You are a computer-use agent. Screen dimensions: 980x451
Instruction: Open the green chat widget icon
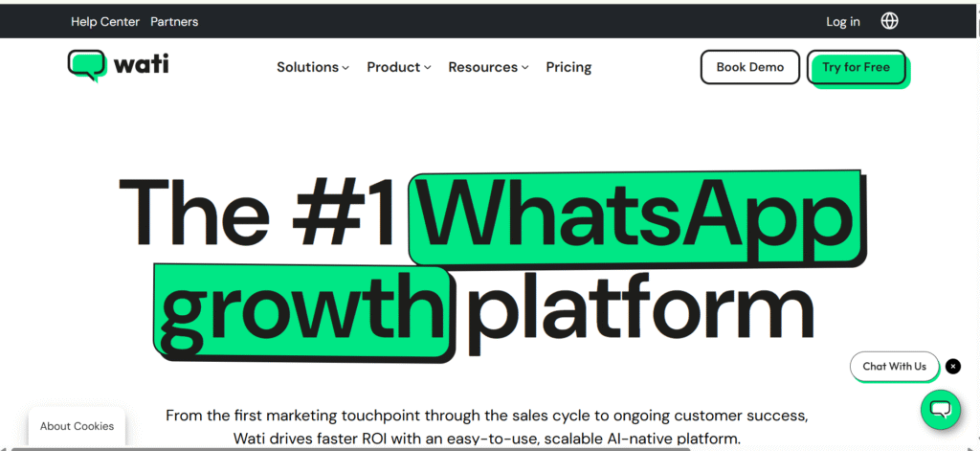coord(940,410)
